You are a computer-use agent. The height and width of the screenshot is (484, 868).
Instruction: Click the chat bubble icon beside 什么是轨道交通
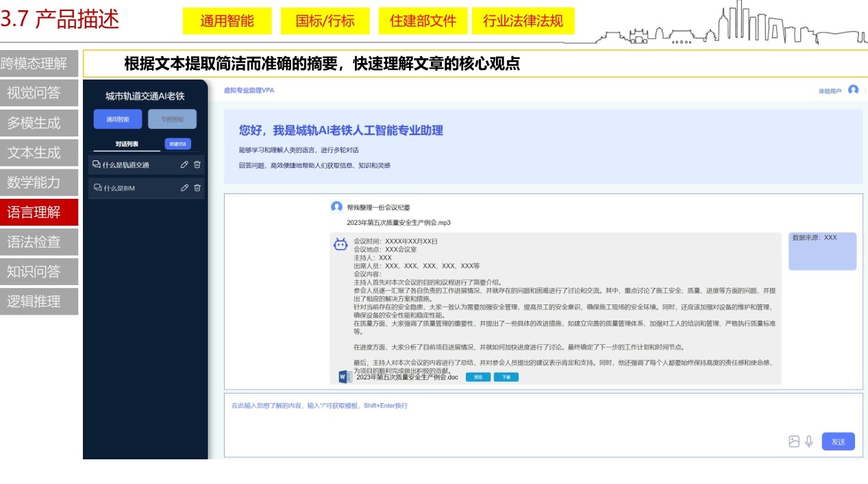97,165
